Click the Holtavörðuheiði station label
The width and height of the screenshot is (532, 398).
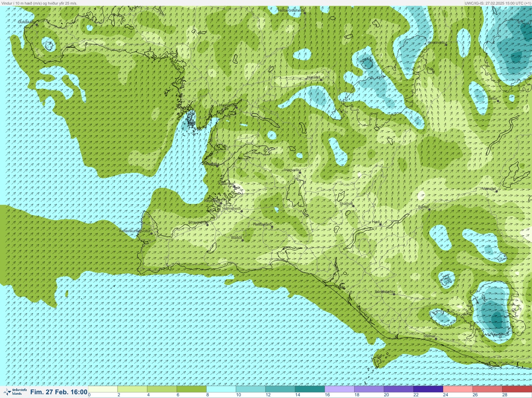point(291,10)
